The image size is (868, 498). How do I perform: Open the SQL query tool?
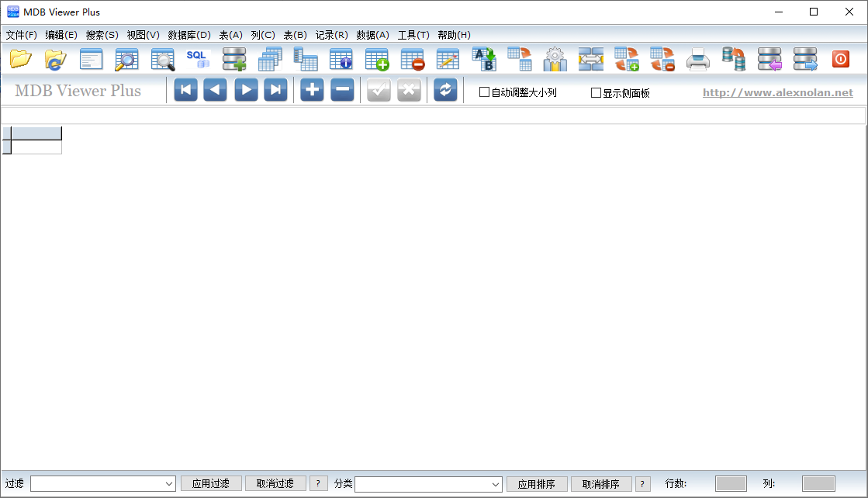[x=198, y=59]
